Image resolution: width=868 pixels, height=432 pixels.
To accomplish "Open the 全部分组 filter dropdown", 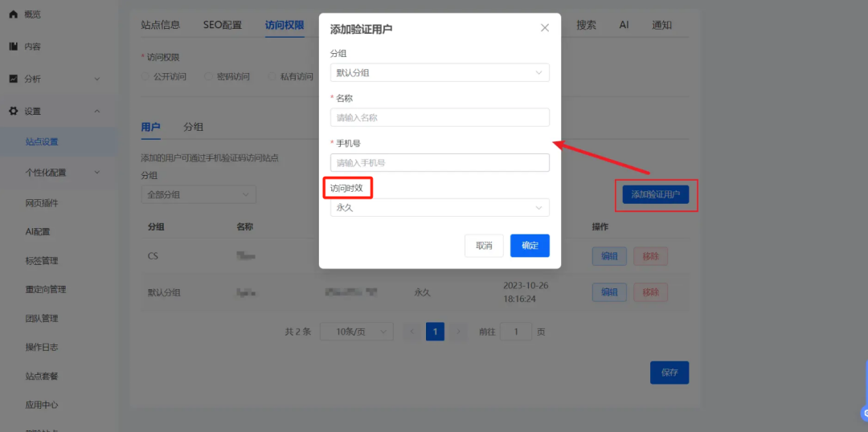I will tap(199, 194).
